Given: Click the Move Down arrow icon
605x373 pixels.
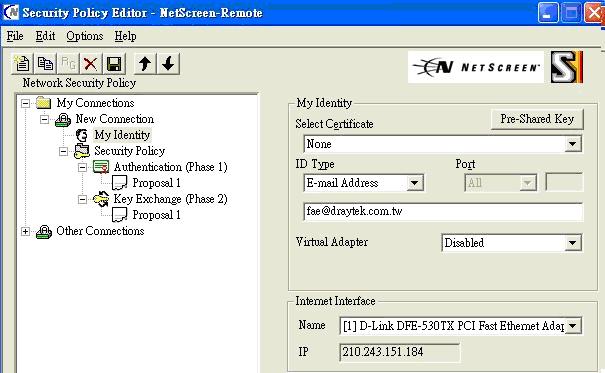Looking at the screenshot, I should tap(168, 64).
